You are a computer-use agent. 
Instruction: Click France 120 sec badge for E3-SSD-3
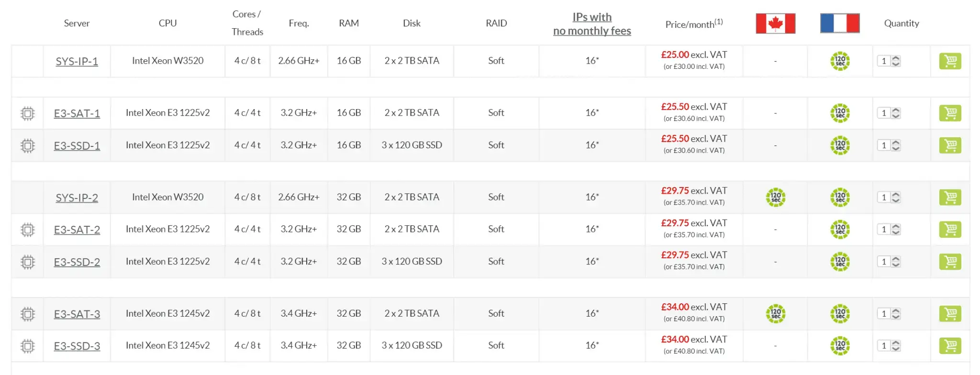(x=840, y=346)
